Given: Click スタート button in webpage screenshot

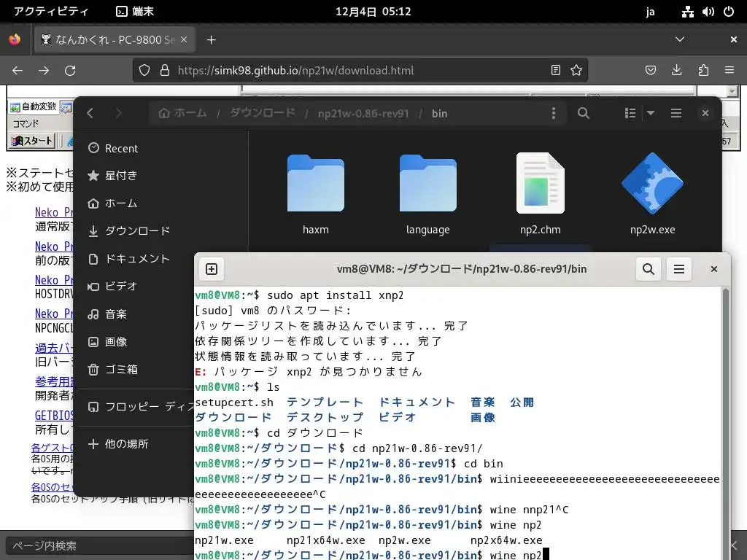Looking at the screenshot, I should click(x=32, y=141).
